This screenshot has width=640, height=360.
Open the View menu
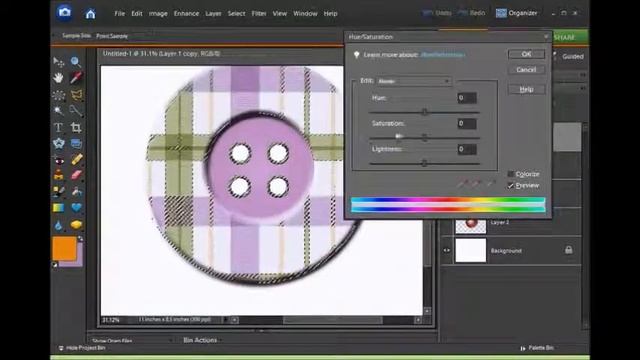(280, 13)
